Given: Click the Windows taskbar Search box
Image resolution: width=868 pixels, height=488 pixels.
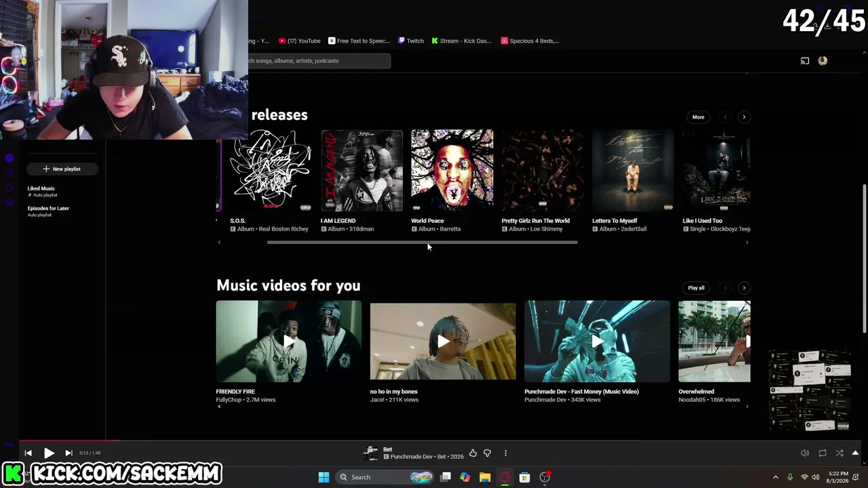Looking at the screenshot, I should click(384, 477).
